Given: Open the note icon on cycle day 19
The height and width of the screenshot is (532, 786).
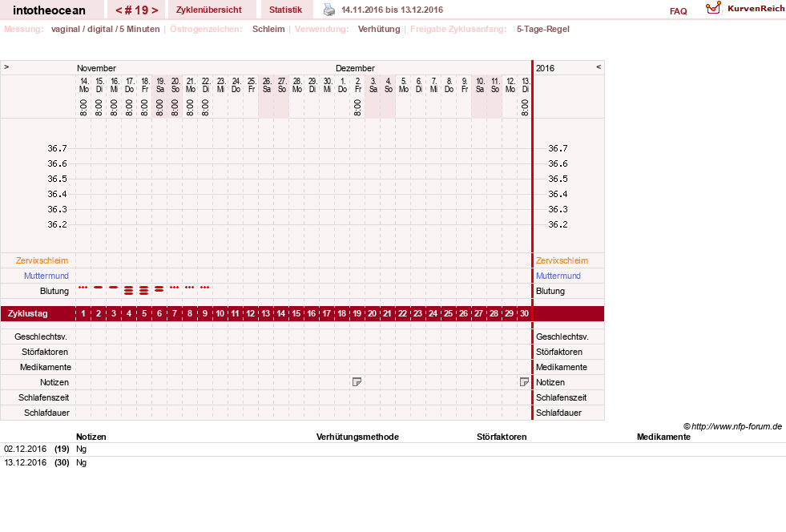Looking at the screenshot, I should (357, 382).
